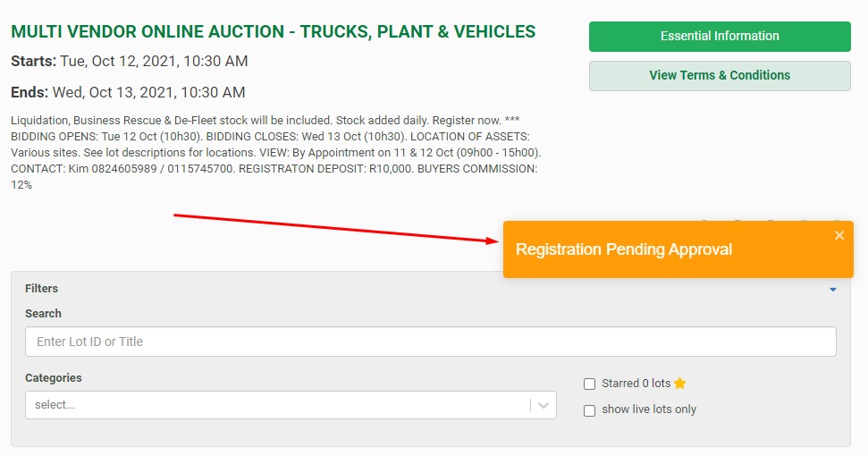Click the Filters header label
The image size is (868, 456).
click(41, 289)
